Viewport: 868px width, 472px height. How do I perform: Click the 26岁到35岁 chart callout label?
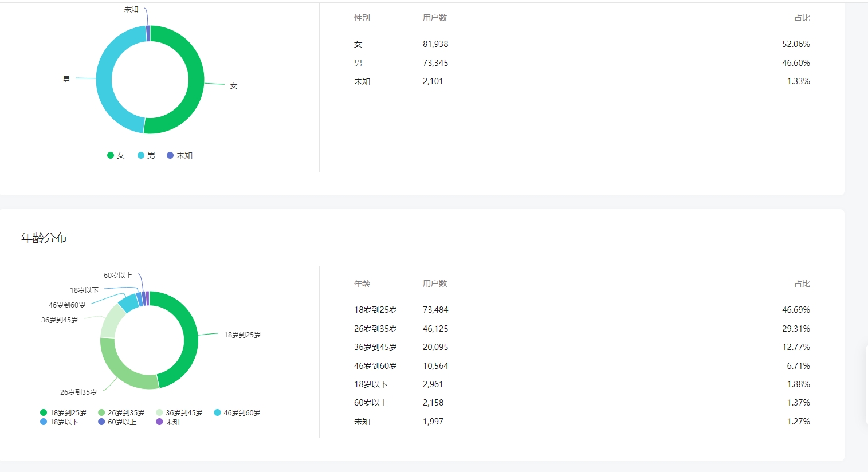coord(78,392)
